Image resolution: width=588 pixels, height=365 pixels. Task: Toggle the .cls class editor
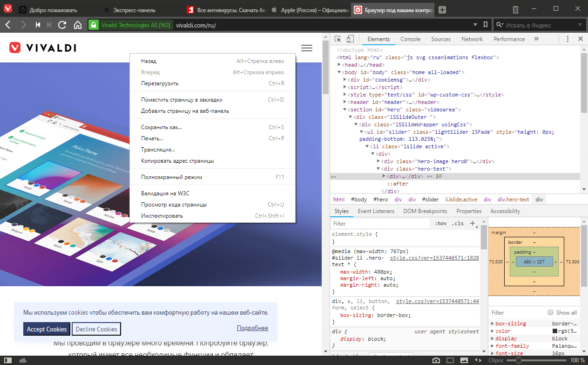coord(458,223)
